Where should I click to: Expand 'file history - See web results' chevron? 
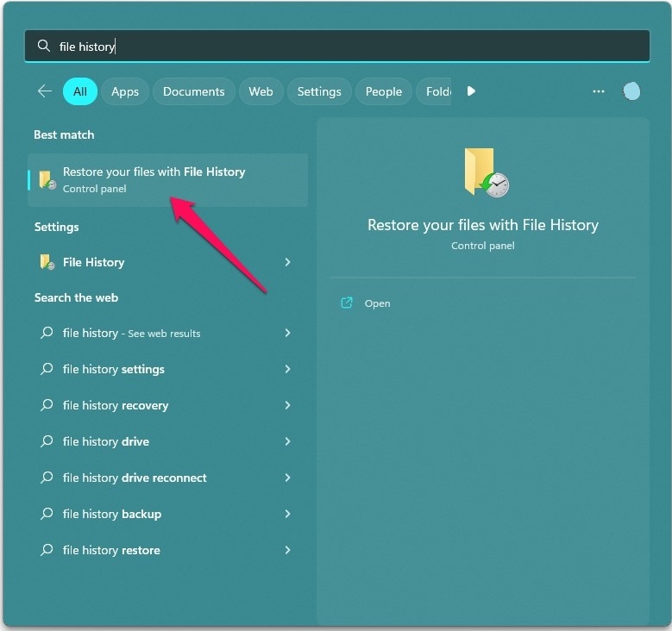point(287,333)
